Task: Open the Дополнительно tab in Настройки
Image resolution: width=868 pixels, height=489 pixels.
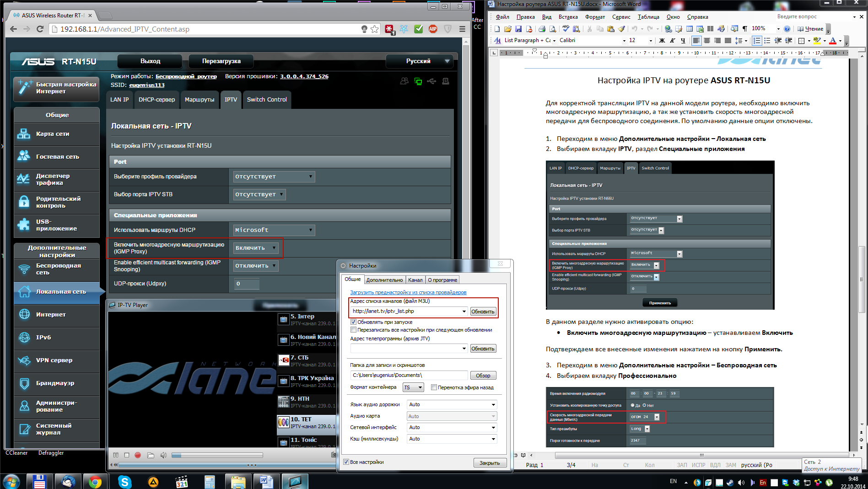Action: pyautogui.click(x=384, y=280)
